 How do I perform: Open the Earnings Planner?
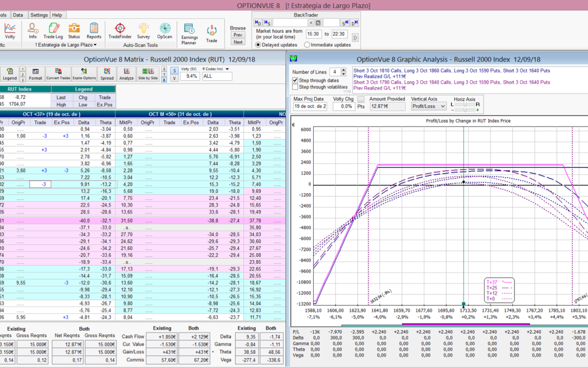pos(189,34)
